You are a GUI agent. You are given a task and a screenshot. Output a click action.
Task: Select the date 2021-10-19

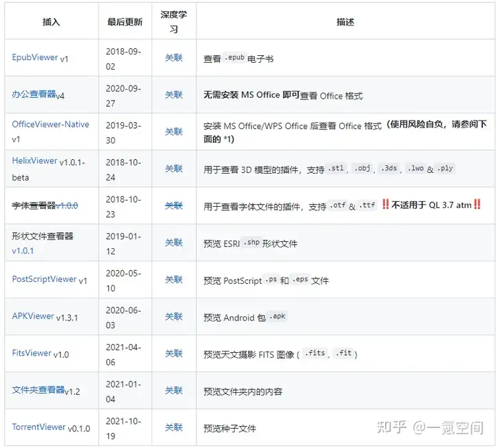(x=123, y=429)
